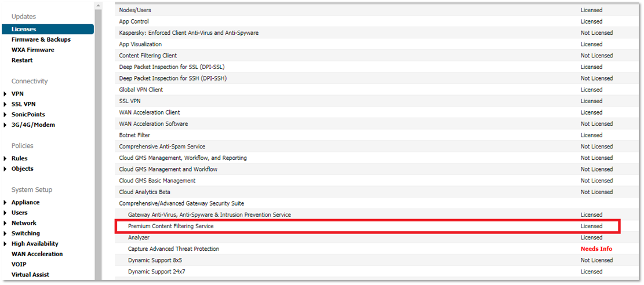Open Virtual Assist
Image resolution: width=644 pixels, height=285 pixels.
30,275
